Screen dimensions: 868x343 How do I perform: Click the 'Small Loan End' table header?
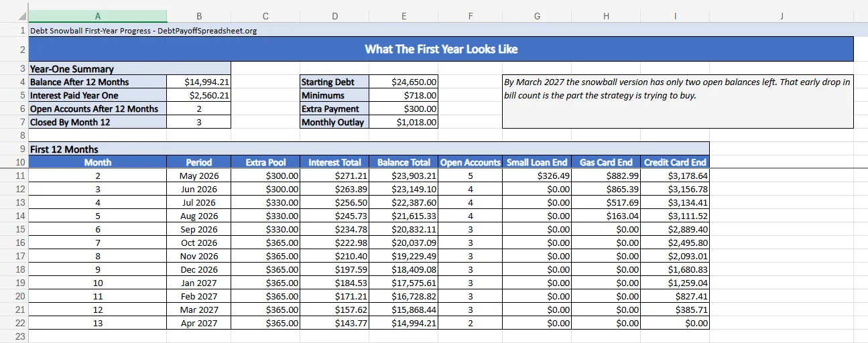(537, 162)
